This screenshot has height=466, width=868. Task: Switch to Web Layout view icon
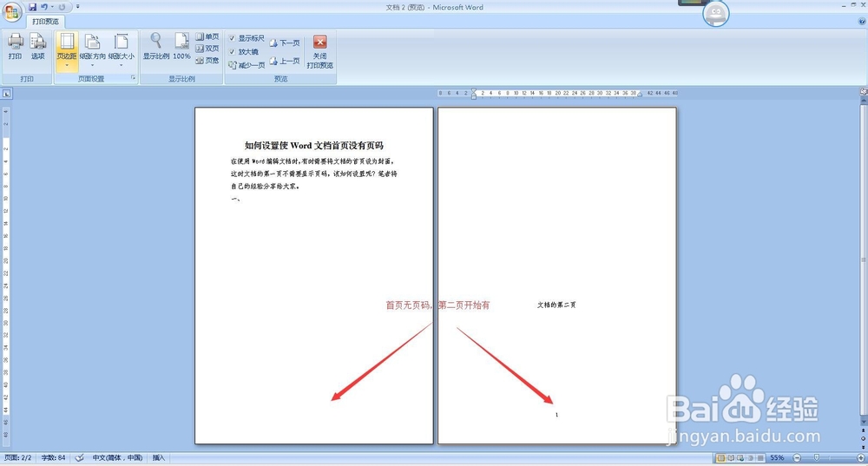740,457
